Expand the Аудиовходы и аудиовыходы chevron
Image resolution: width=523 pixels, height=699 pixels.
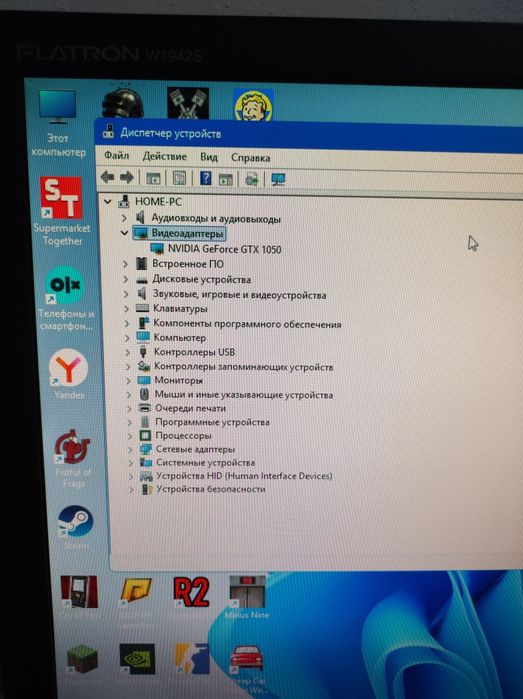point(124,218)
